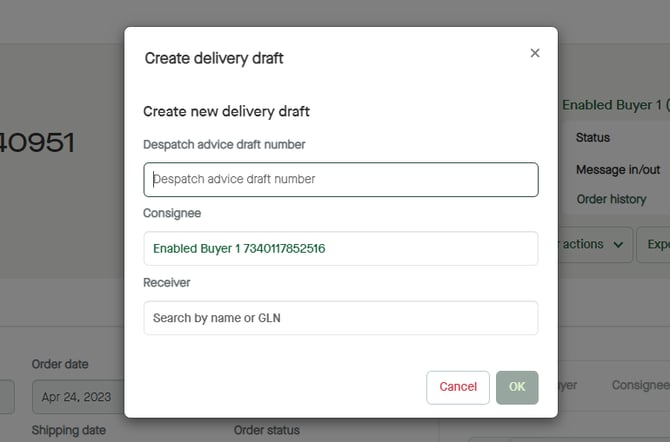Click the partially visible Export button
The image size is (670, 442).
coord(656,244)
